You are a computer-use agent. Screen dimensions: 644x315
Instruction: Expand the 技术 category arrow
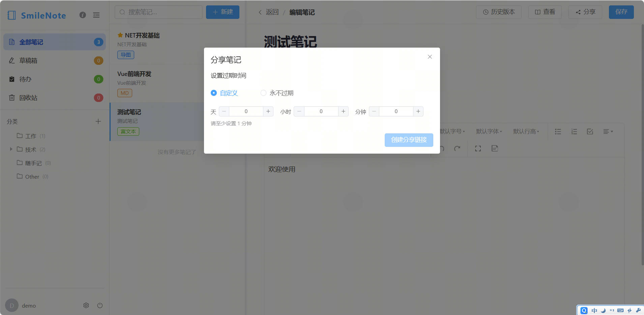point(11,149)
